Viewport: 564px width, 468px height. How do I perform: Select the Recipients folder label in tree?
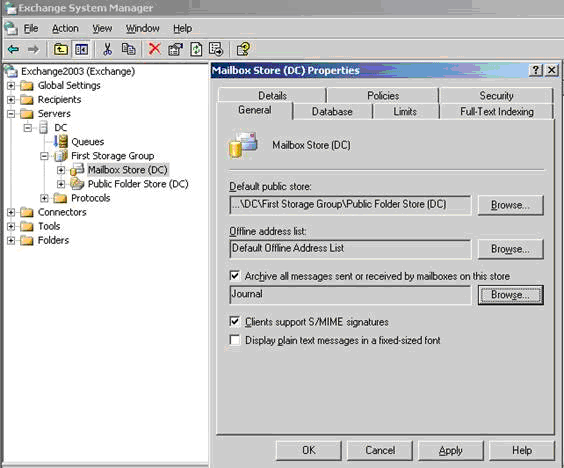click(x=59, y=99)
